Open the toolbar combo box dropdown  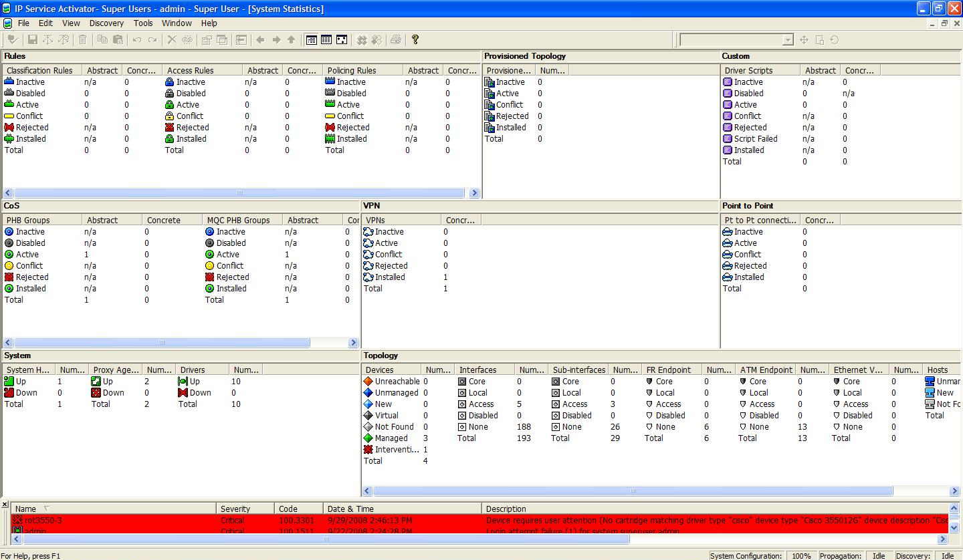coord(787,40)
